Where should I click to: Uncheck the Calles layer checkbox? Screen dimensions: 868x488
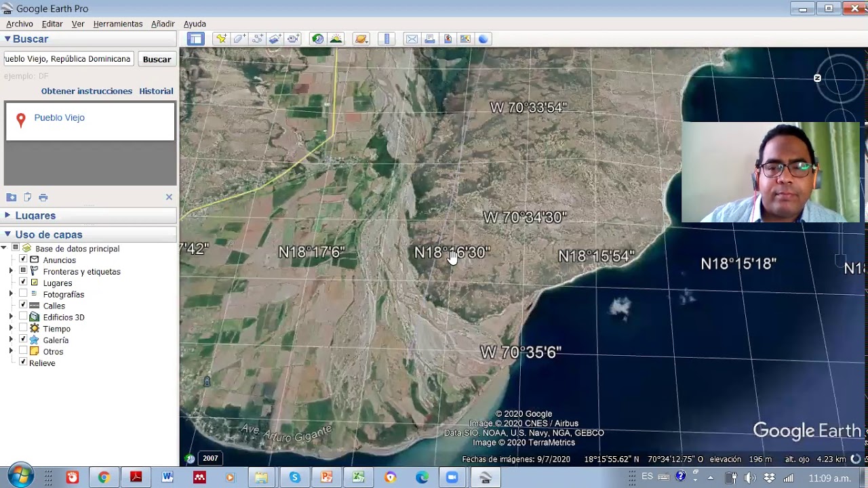[23, 306]
